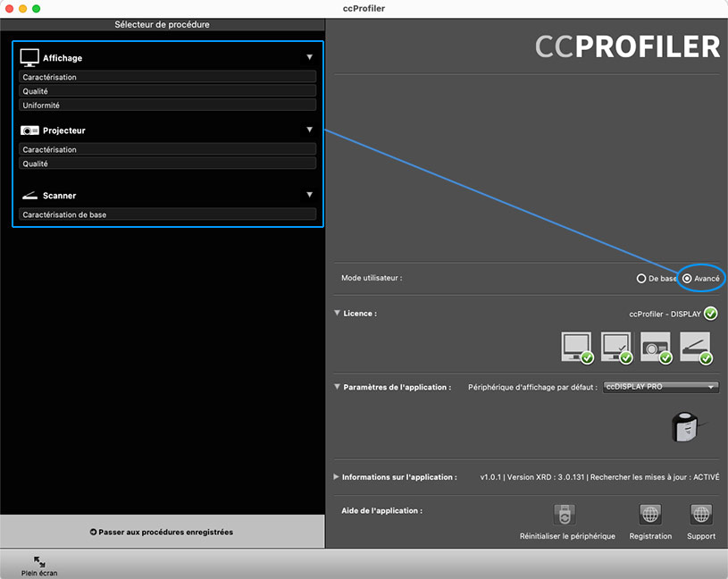Click Passer aux procédures enregistrées
This screenshot has width=728, height=579.
(x=162, y=533)
